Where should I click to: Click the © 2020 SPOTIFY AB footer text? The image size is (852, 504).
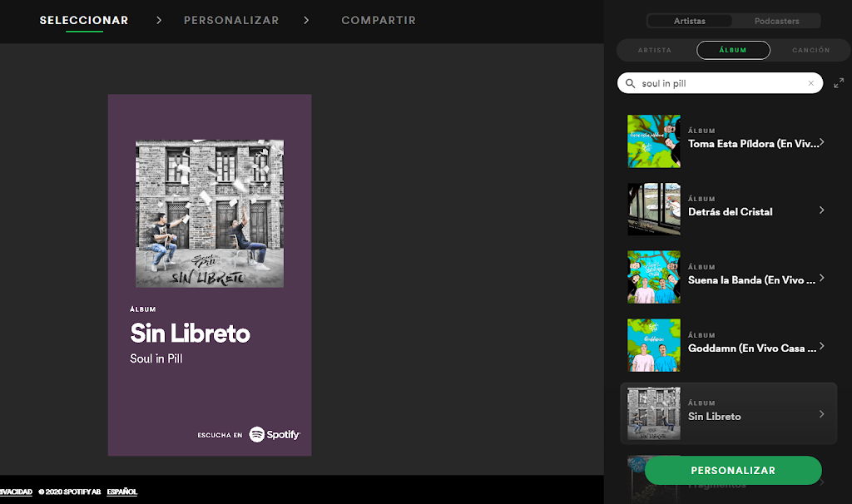point(70,492)
